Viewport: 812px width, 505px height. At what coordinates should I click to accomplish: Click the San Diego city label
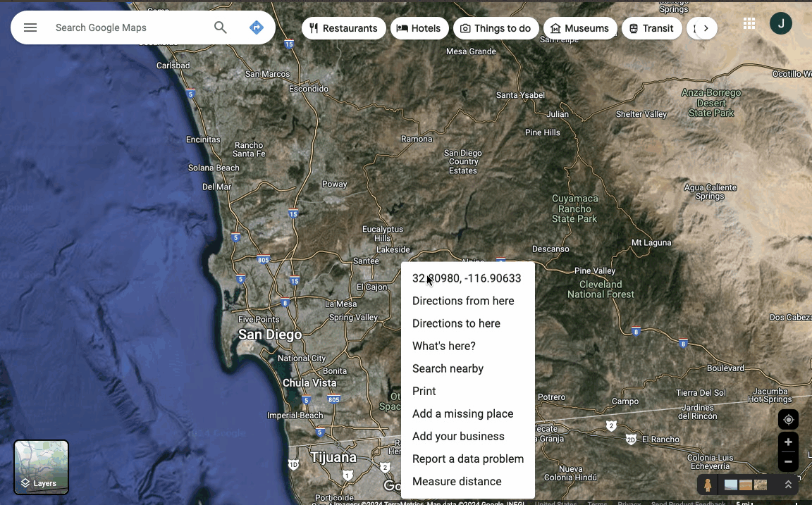coord(270,335)
